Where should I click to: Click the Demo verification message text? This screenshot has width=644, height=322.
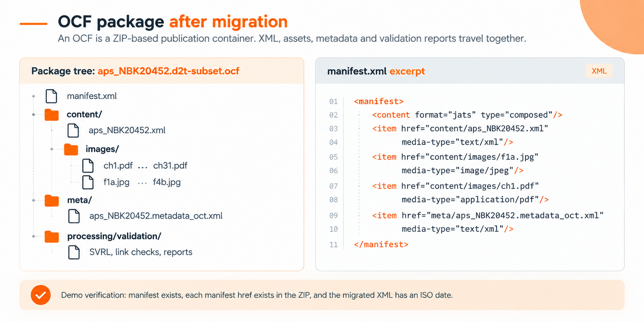coord(257,295)
